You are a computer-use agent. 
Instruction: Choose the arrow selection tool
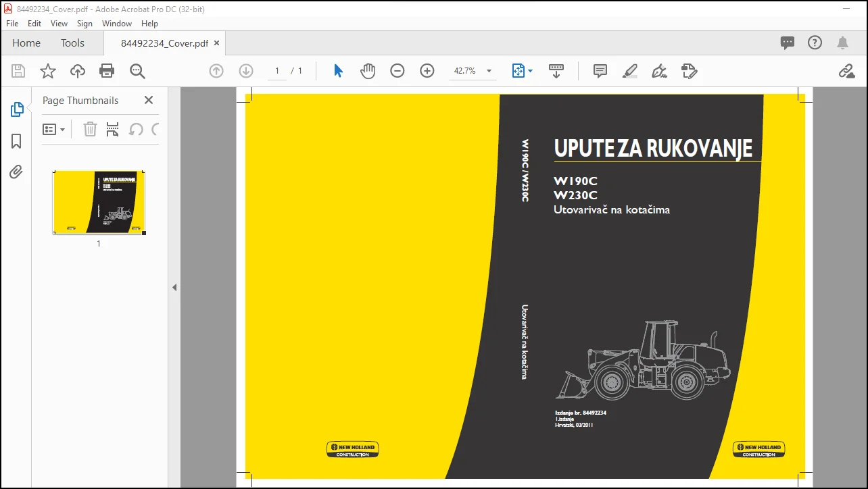coord(339,71)
